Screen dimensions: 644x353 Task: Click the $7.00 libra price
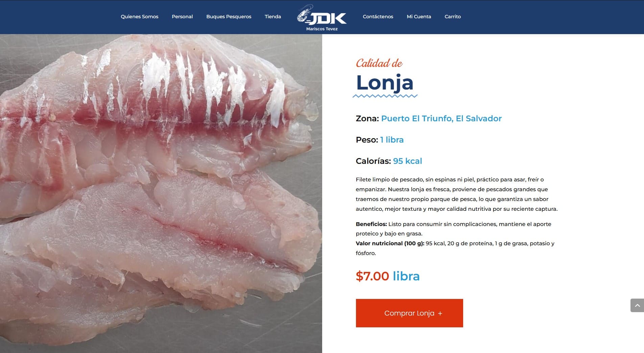(x=388, y=276)
